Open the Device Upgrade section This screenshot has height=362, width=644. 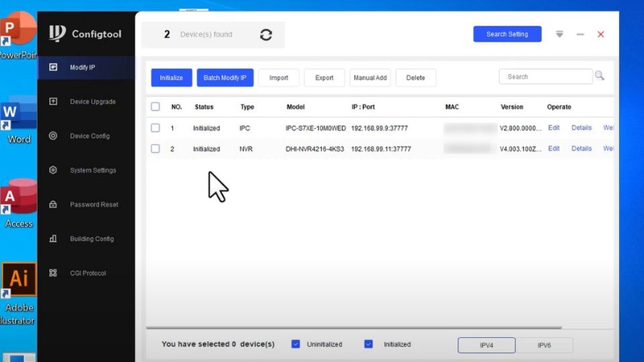86,101
